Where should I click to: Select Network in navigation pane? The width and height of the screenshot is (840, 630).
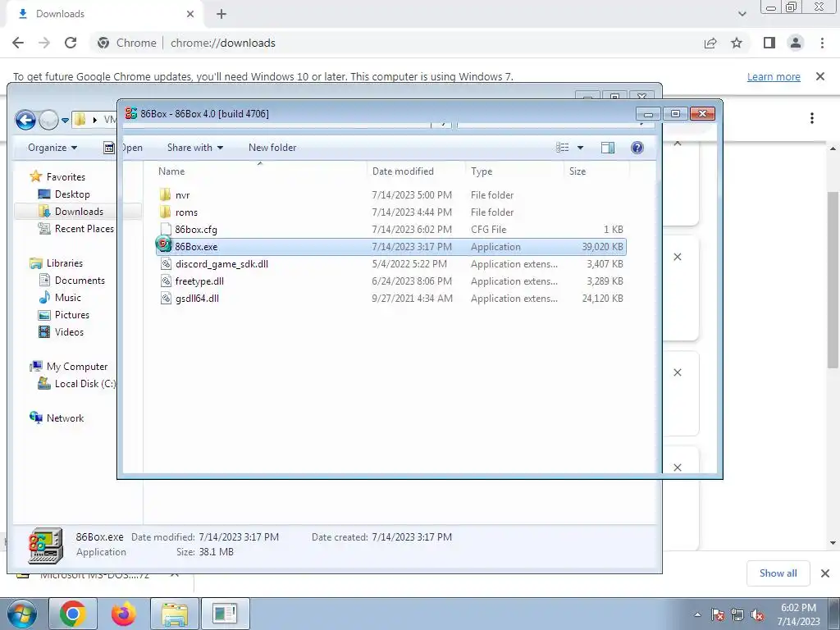pyautogui.click(x=57, y=418)
